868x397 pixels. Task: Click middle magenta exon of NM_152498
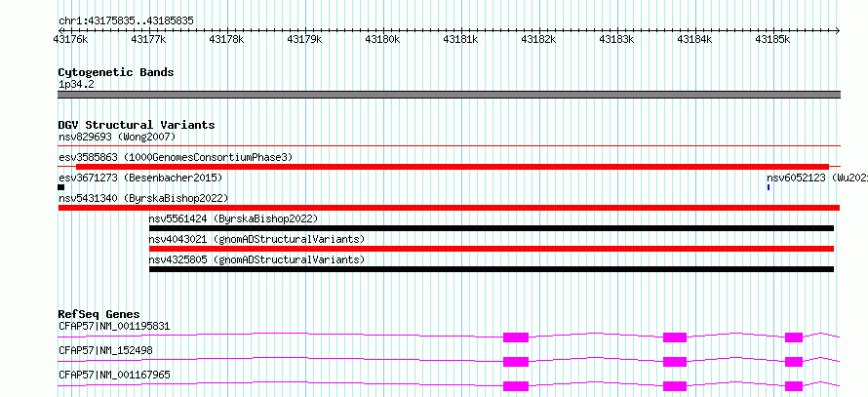tap(675, 362)
